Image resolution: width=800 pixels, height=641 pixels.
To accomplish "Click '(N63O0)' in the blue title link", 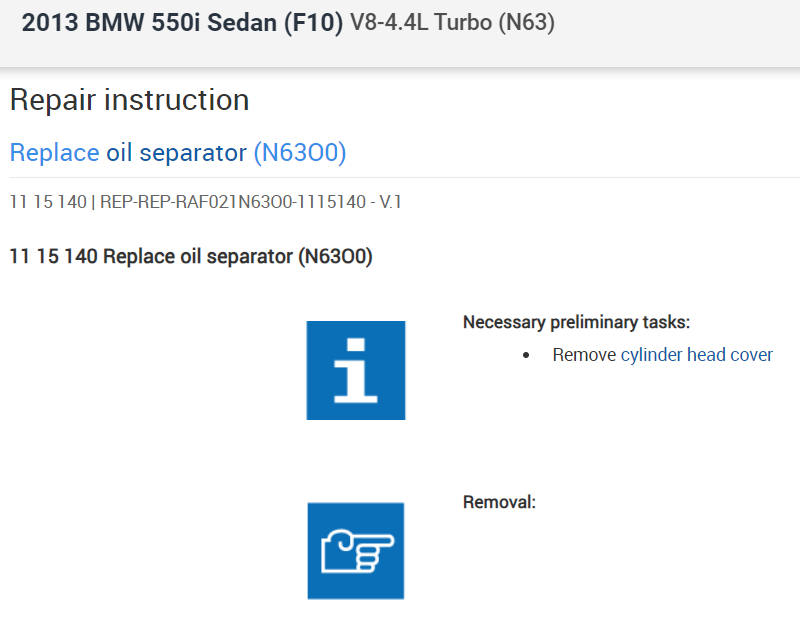I will 300,152.
